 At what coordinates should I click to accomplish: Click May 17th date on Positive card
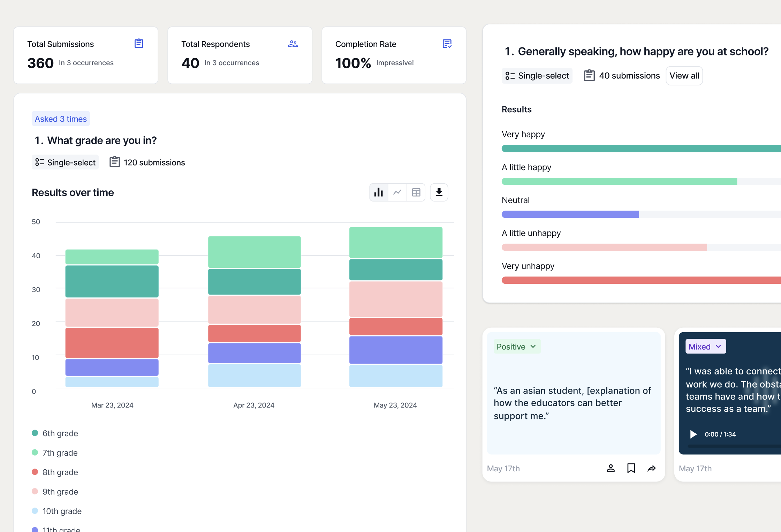point(503,469)
